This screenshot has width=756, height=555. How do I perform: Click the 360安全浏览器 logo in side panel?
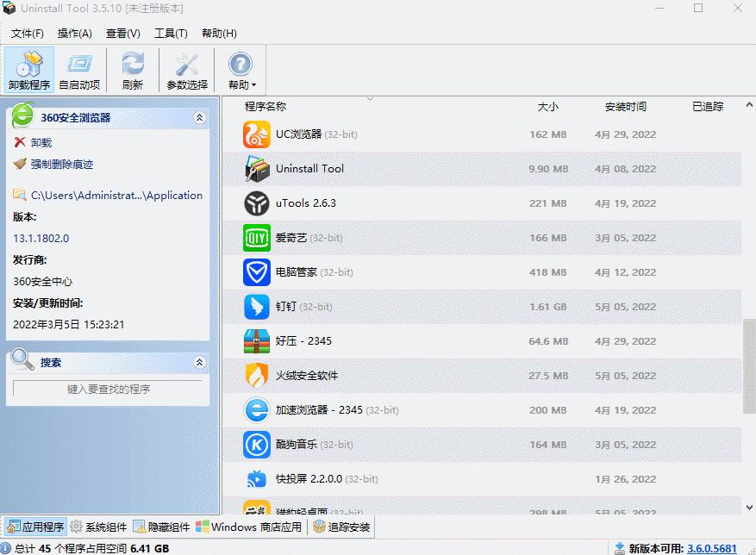coord(22,115)
